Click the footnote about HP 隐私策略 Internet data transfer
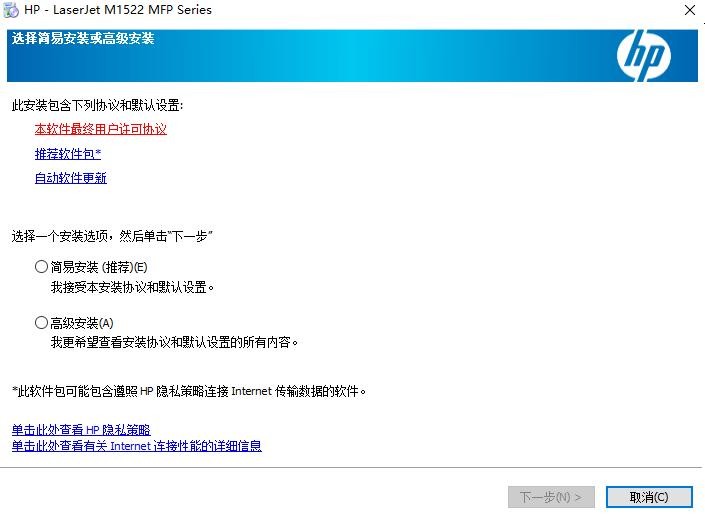The width and height of the screenshot is (705, 523). [189, 391]
